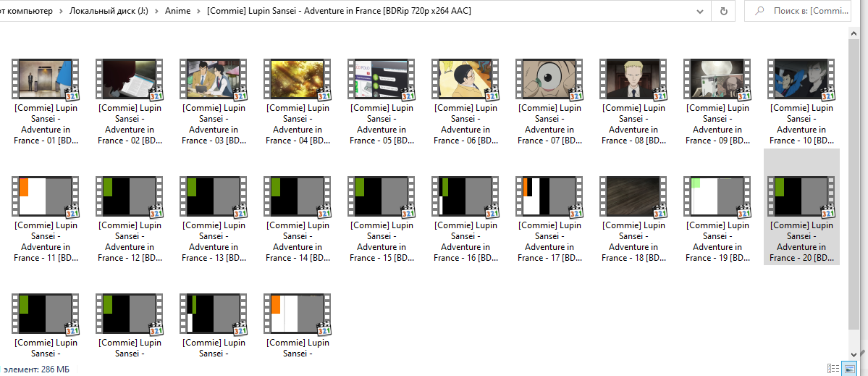Select the episode 03 video thumbnail
The height and width of the screenshot is (376, 868).
pos(213,79)
